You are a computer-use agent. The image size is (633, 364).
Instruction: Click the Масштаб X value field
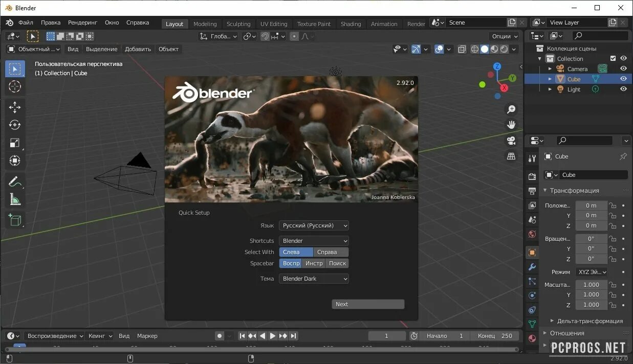tap(592, 285)
